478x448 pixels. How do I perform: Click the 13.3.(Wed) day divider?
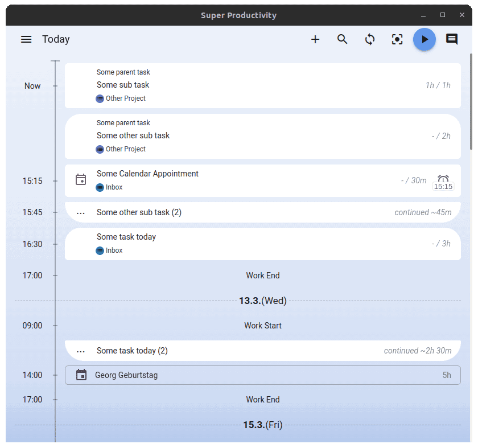coord(263,301)
